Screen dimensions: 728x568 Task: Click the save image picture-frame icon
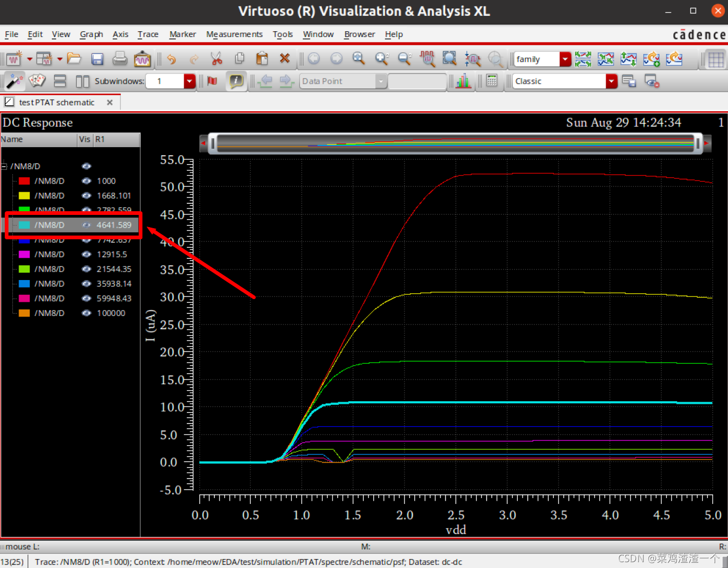(142, 59)
